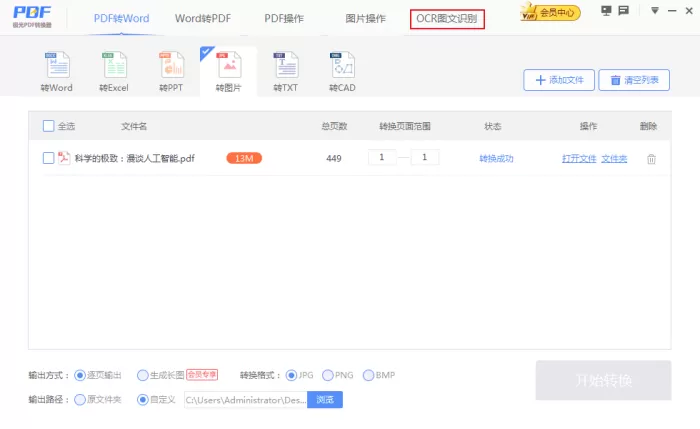Click the trash icon for the PDF row

tap(651, 159)
